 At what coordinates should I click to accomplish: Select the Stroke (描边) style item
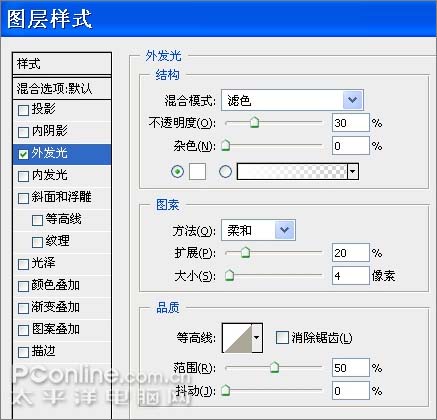pyautogui.click(x=62, y=351)
